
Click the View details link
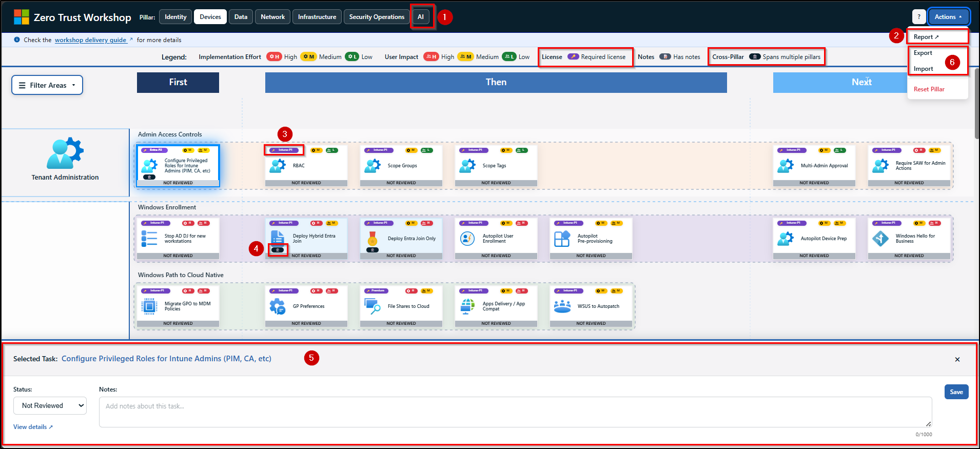tap(33, 427)
